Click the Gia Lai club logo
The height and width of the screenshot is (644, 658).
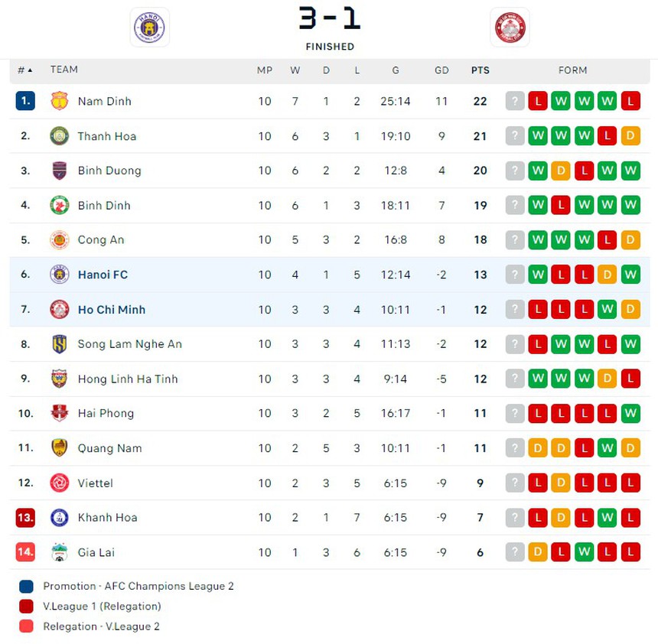pyautogui.click(x=59, y=552)
